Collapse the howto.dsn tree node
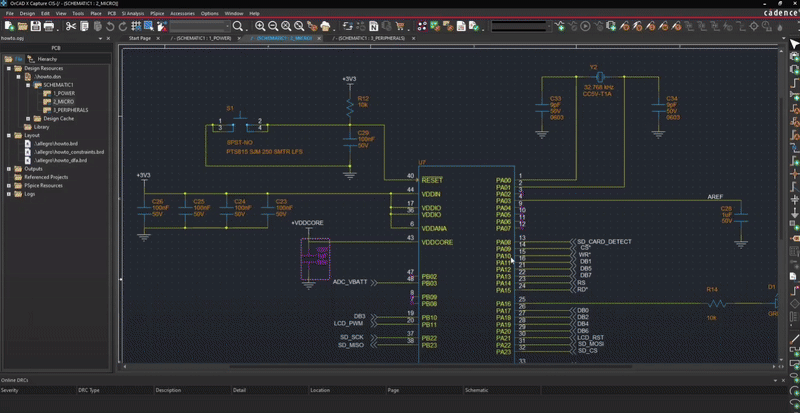The height and width of the screenshot is (413, 800). tap(19, 77)
